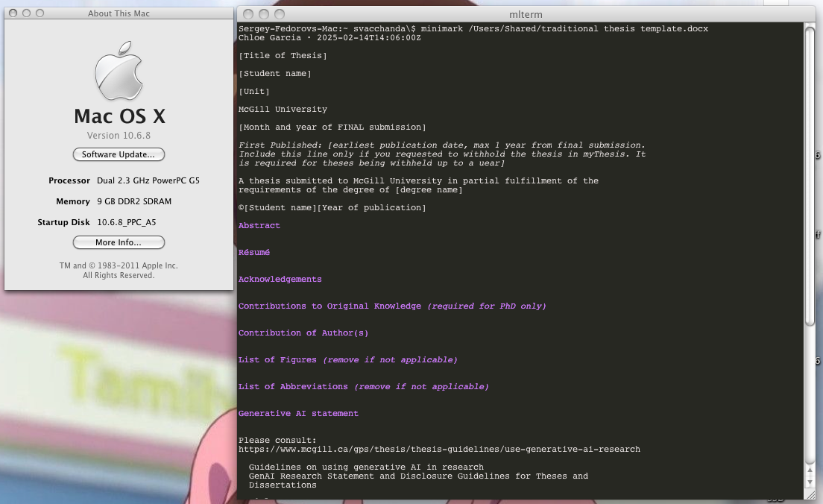Minimize the mlterm window
Viewport: 823px width, 504px height.
264,14
